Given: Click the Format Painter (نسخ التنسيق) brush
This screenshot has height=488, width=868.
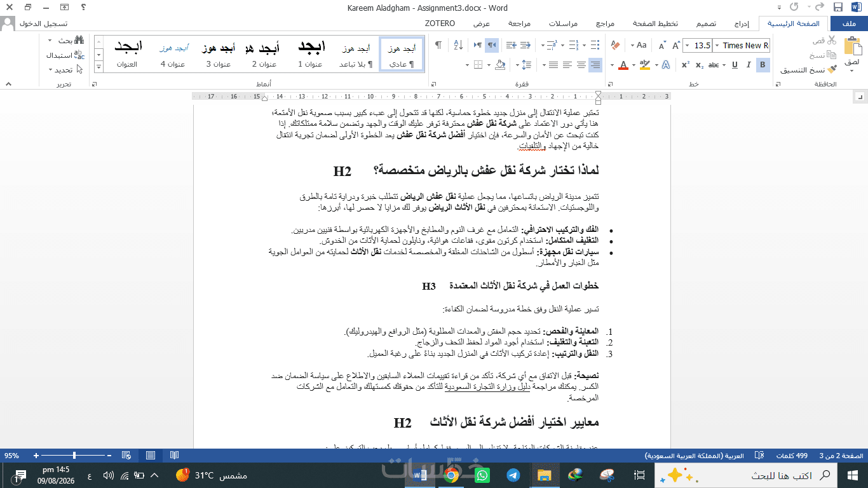Looking at the screenshot, I should 832,70.
